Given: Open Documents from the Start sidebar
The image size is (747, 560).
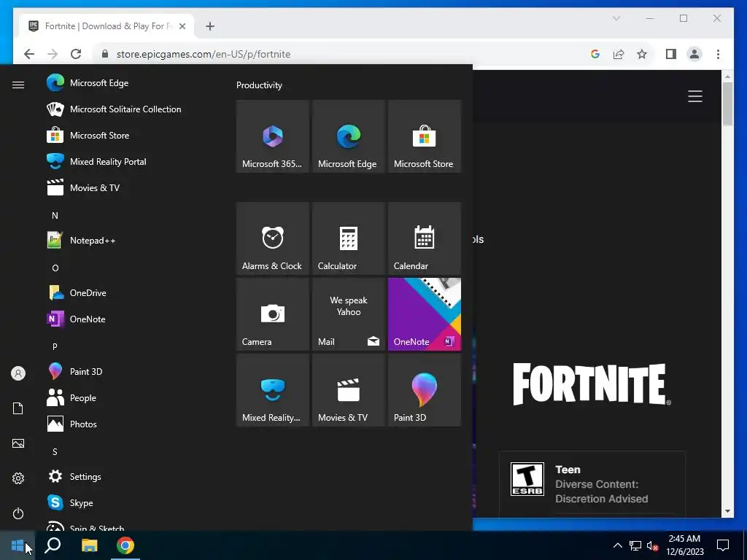Looking at the screenshot, I should 18,408.
